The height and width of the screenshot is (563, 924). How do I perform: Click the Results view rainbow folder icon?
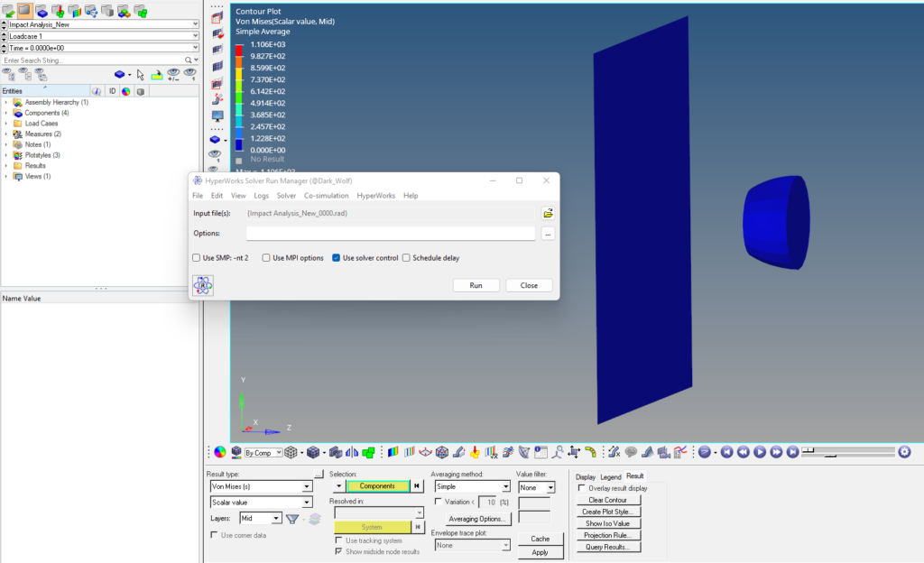pyautogui.click(x=74, y=11)
